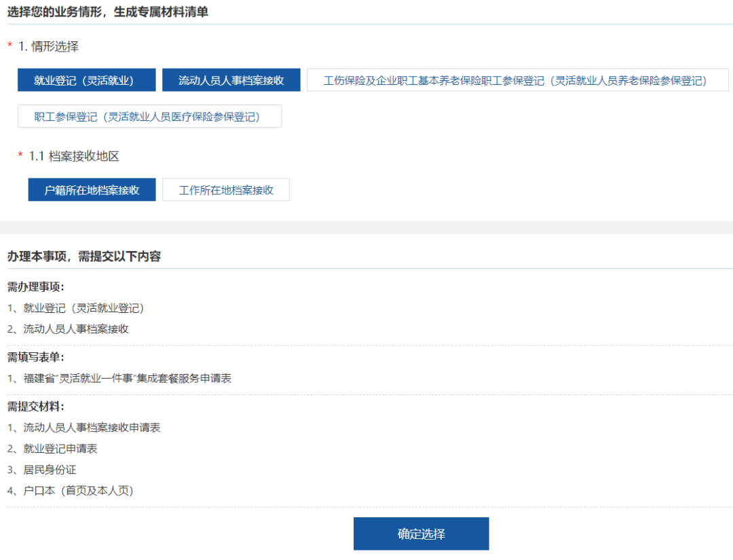
Task: Click the 选择您的业务情形 page heading
Action: (x=107, y=12)
